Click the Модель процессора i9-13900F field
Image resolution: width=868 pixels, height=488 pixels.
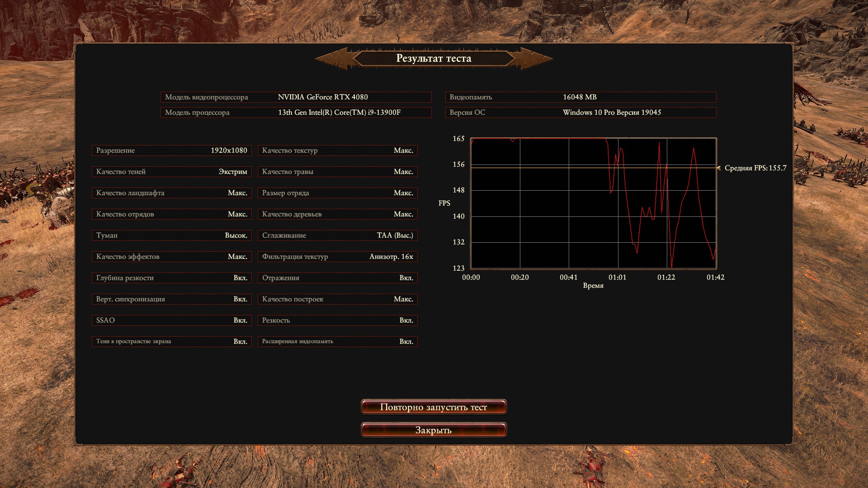[x=296, y=113]
